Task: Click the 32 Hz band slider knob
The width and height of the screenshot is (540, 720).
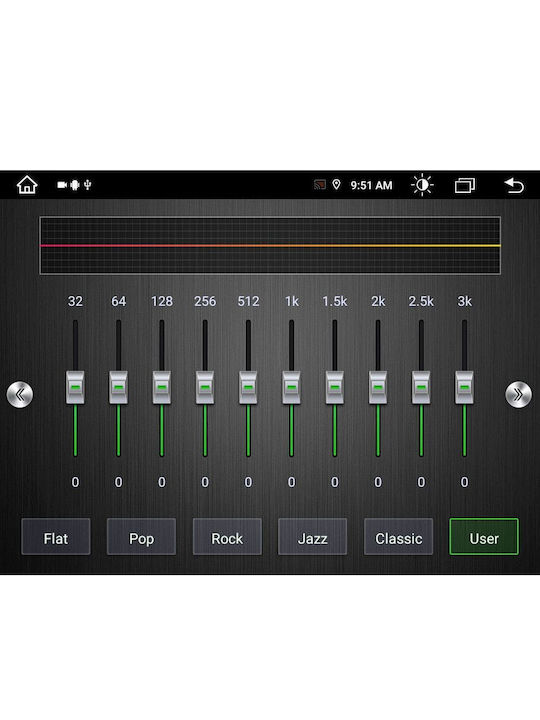Action: click(x=75, y=388)
